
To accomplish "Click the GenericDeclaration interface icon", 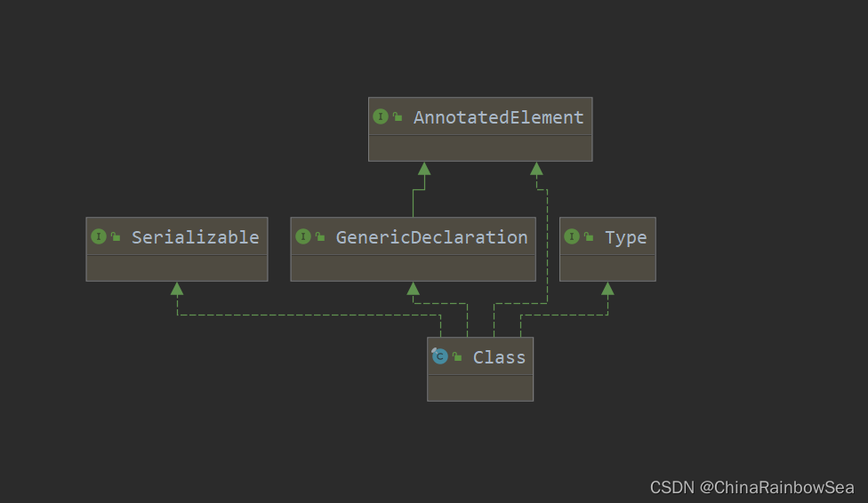I will (302, 236).
